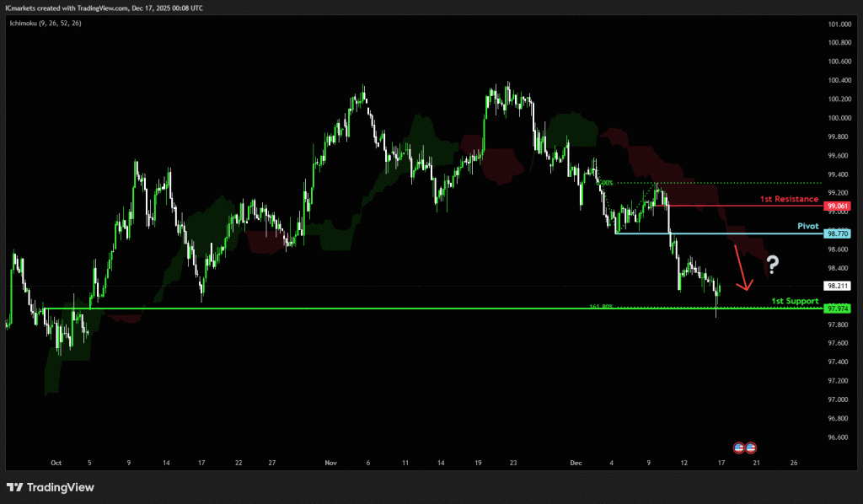Click the 161.80% Fibonacci level label
Screen dimensions: 863x504
pos(600,307)
